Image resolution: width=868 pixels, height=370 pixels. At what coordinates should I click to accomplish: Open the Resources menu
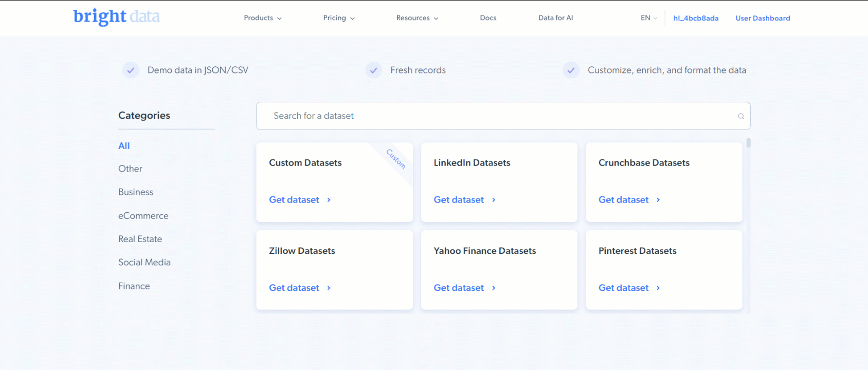click(417, 17)
